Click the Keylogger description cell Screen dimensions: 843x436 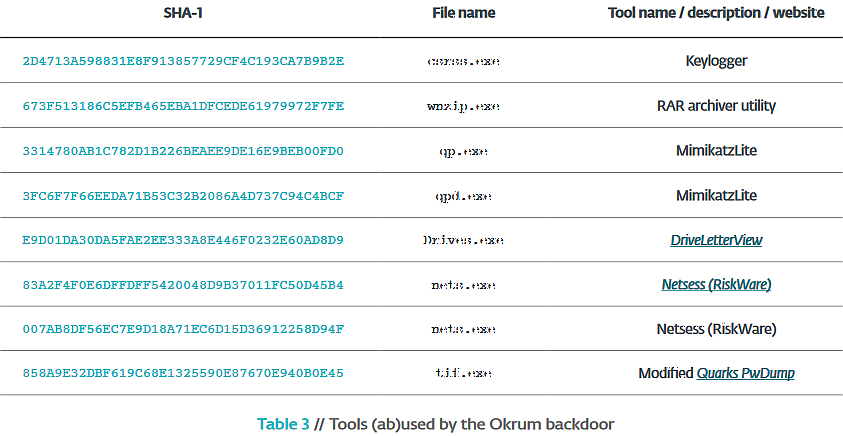[x=716, y=61]
